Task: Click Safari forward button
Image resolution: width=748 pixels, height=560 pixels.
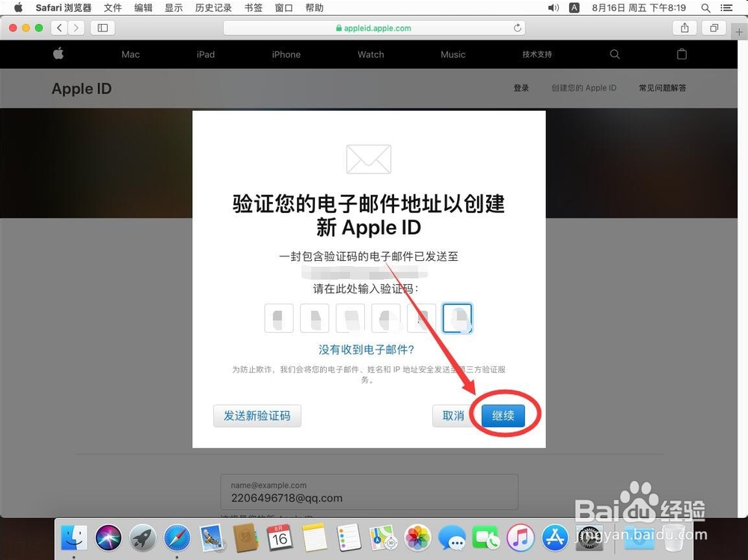Action: click(x=76, y=28)
